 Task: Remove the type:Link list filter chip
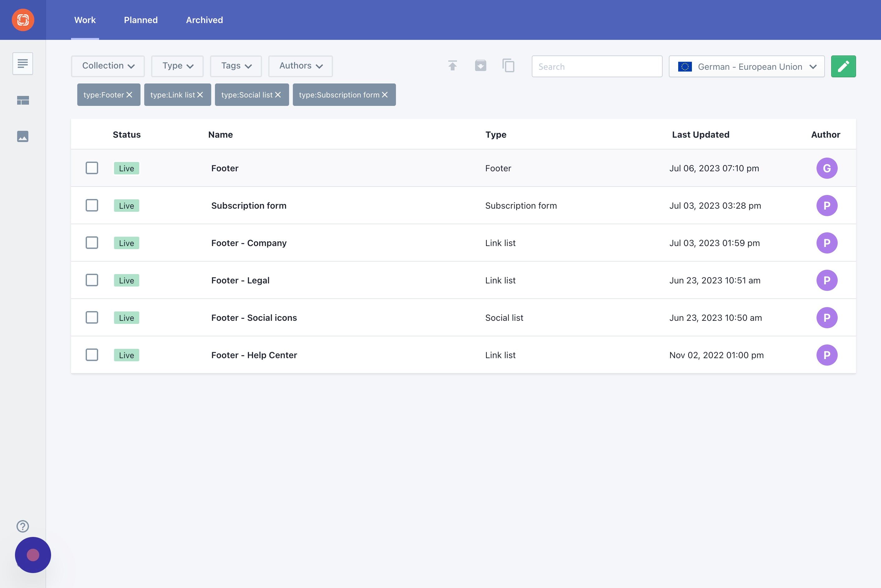(200, 95)
